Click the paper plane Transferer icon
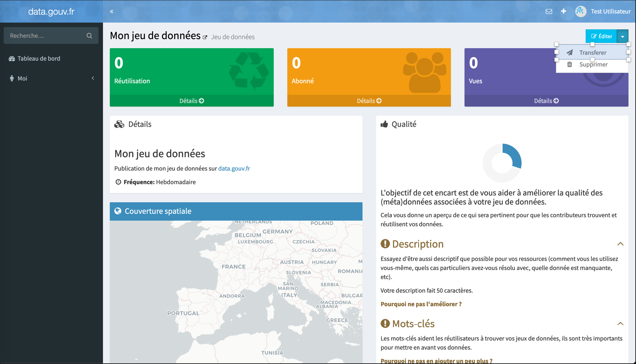The image size is (636, 364). pos(570,53)
